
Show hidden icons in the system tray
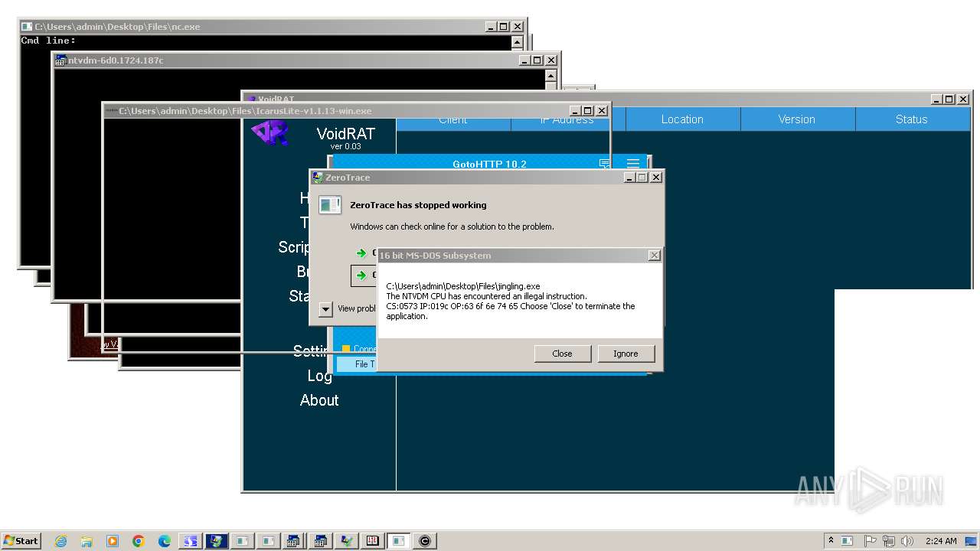coord(831,540)
